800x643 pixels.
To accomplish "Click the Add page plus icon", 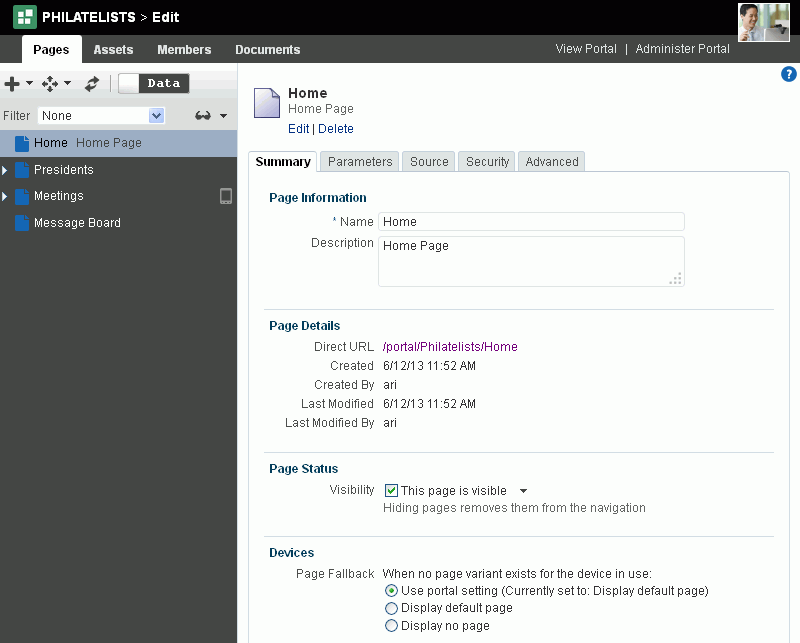I will pos(12,83).
